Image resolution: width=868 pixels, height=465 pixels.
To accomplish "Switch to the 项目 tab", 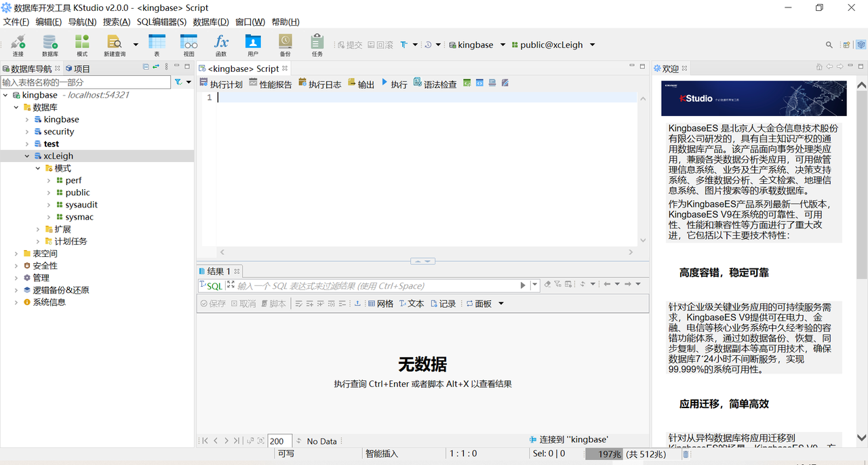I will click(78, 68).
